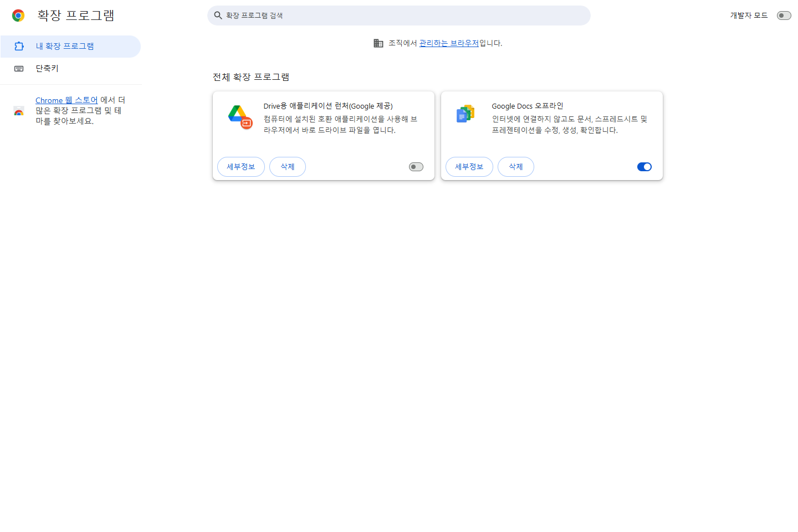Open 내 확장 프로그램 section
The height and width of the screenshot is (532, 798).
pyautogui.click(x=70, y=47)
